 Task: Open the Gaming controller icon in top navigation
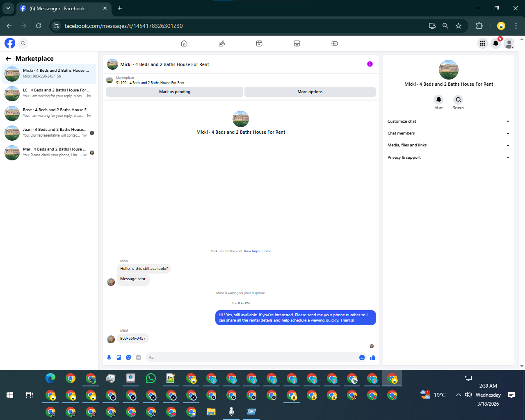[x=335, y=43]
